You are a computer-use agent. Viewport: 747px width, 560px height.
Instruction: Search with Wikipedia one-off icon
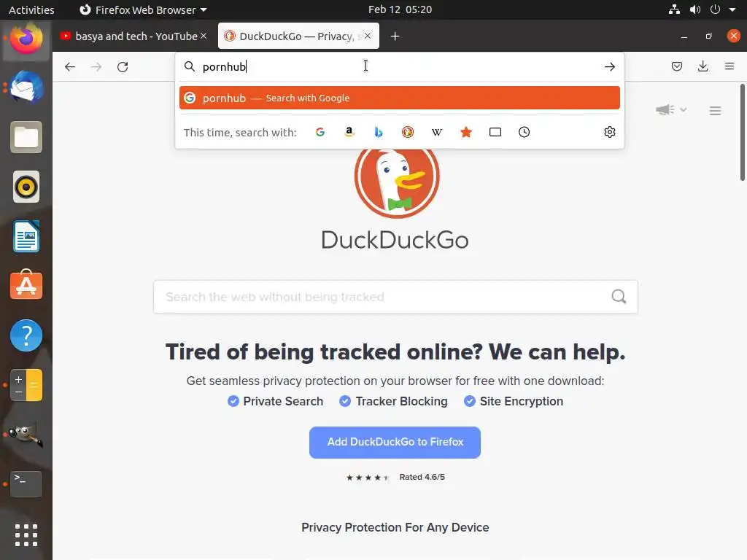point(437,132)
